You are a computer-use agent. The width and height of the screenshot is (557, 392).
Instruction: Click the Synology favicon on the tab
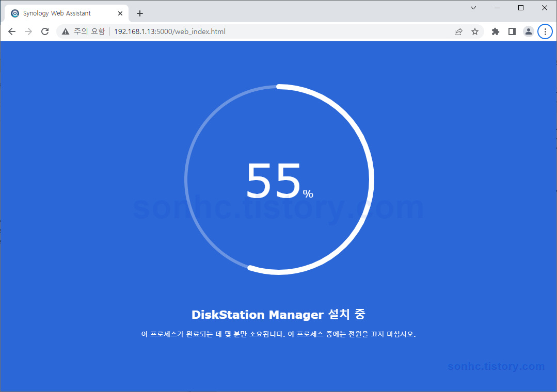coord(15,13)
